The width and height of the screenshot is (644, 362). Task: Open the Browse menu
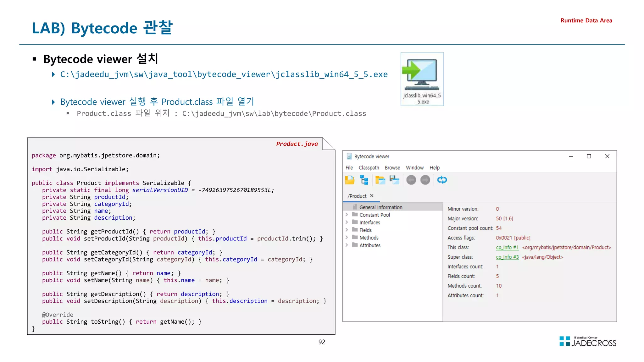pos(392,168)
